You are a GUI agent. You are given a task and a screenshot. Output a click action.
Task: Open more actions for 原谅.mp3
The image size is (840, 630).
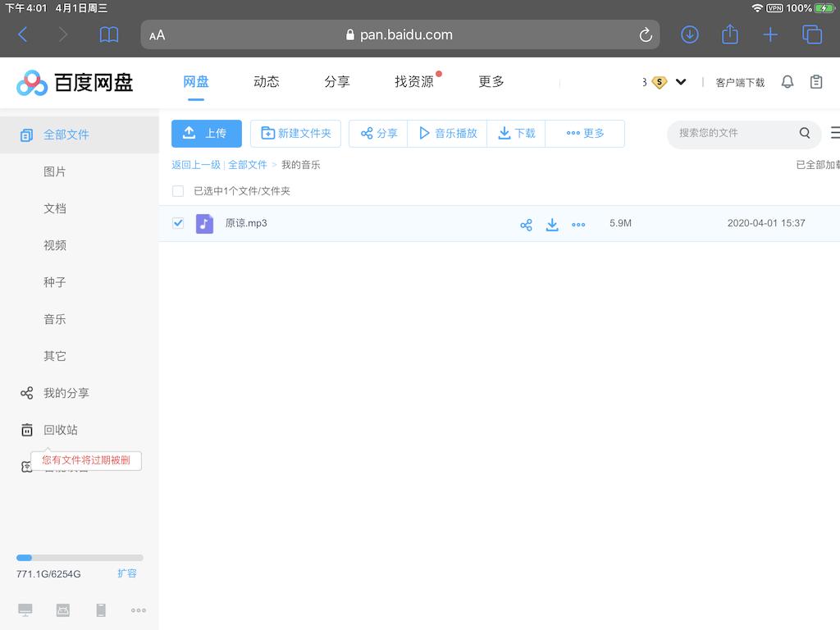(578, 224)
